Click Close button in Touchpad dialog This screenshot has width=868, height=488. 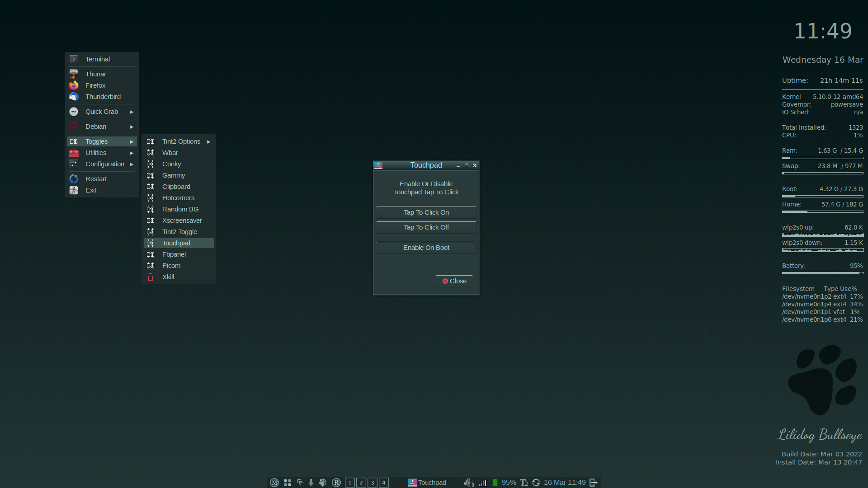pyautogui.click(x=454, y=281)
